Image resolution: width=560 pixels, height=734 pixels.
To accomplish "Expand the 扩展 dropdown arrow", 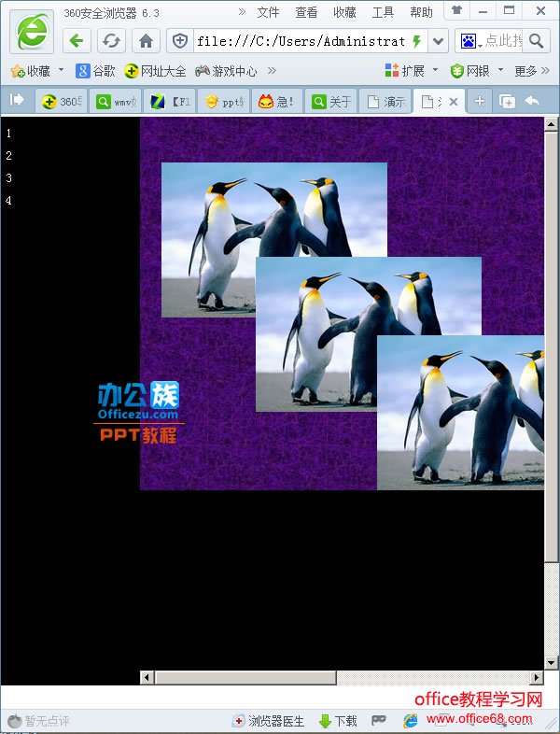I will (x=435, y=70).
